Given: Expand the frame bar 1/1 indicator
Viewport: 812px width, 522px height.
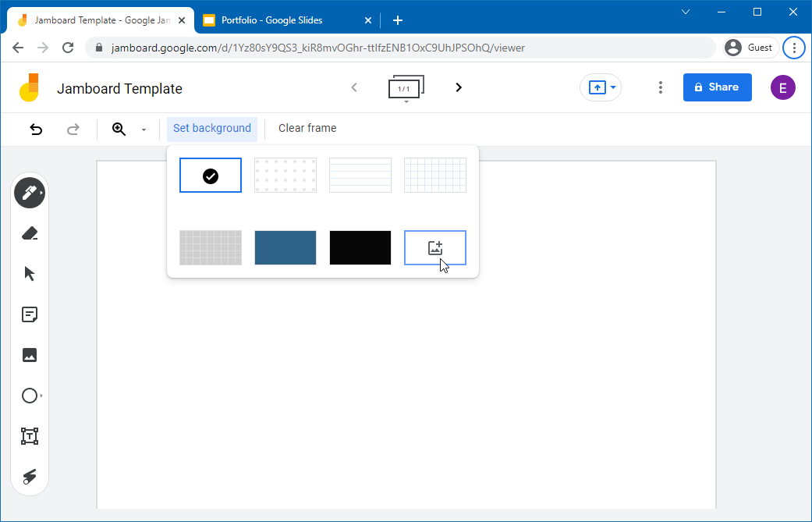Looking at the screenshot, I should tap(406, 87).
